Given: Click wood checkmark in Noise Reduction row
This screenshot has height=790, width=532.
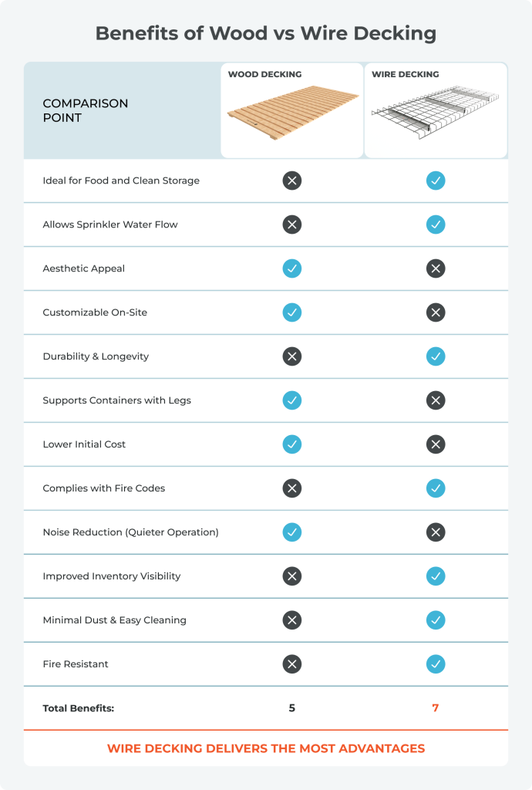Looking at the screenshot, I should point(291,532).
